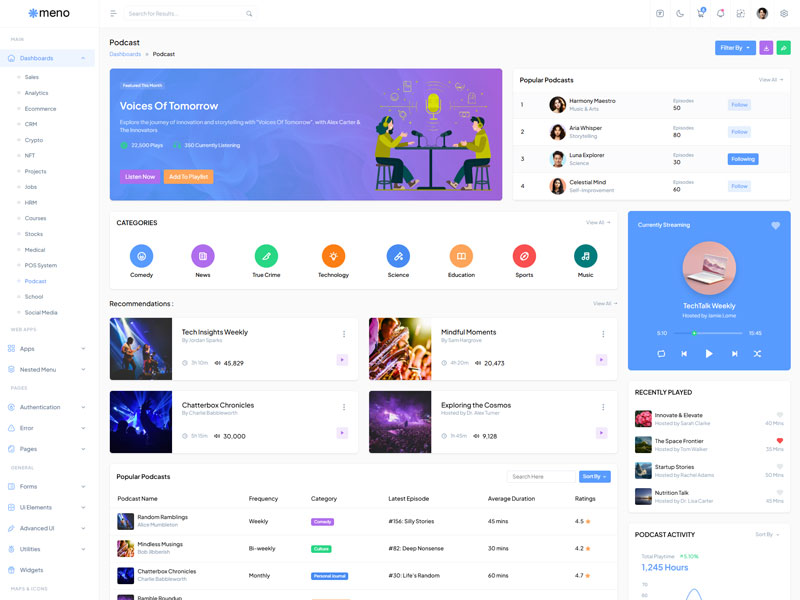Open the Technology category icon
The width and height of the screenshot is (800, 600).
click(x=333, y=255)
